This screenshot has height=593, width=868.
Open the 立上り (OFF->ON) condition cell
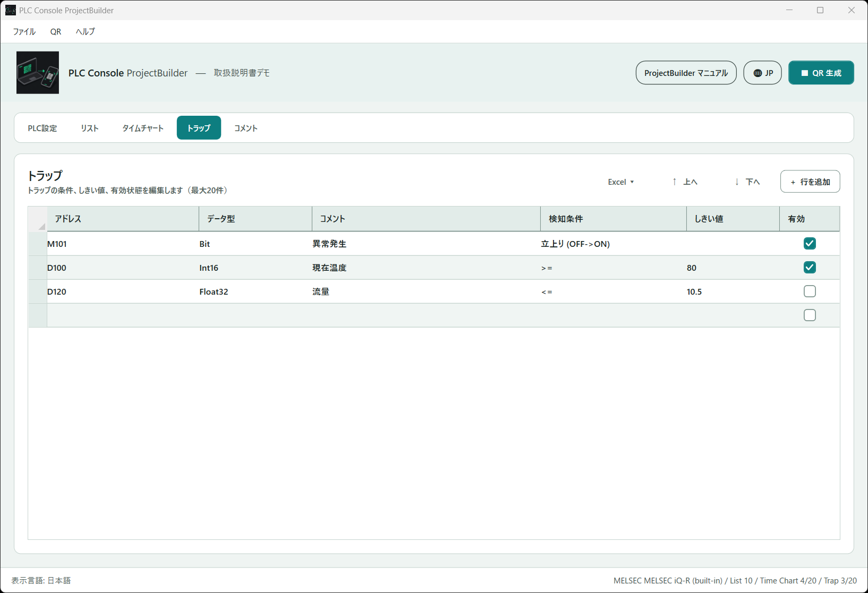pos(614,244)
